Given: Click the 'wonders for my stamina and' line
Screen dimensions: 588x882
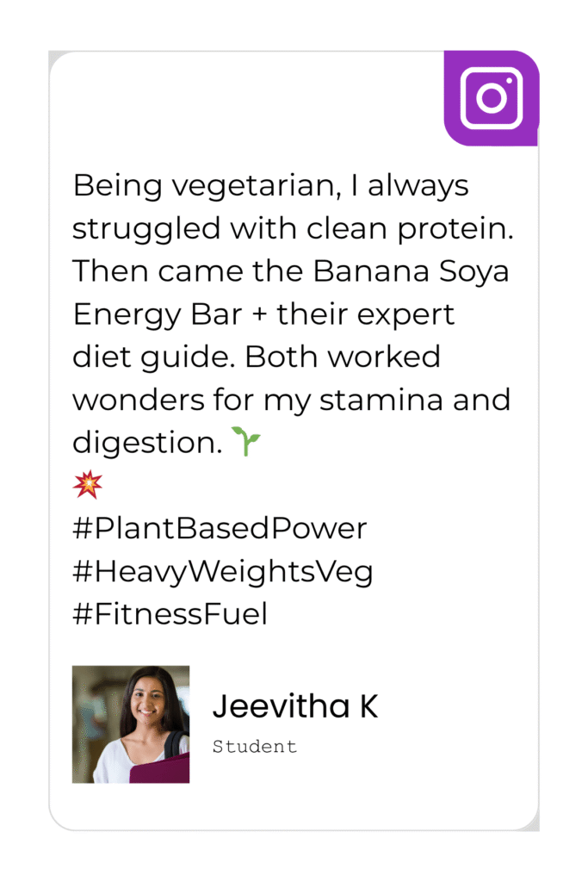Looking at the screenshot, I should (291, 400).
